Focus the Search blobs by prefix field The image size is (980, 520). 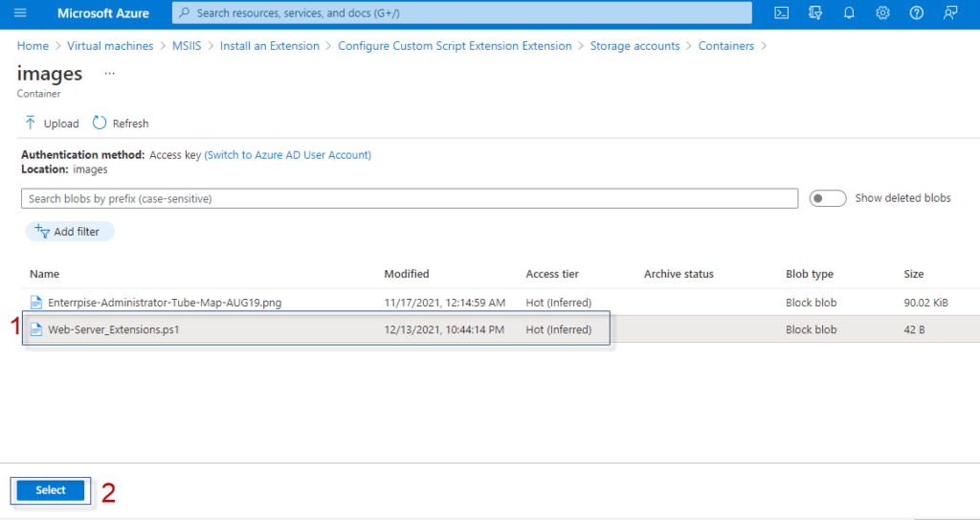(x=410, y=198)
